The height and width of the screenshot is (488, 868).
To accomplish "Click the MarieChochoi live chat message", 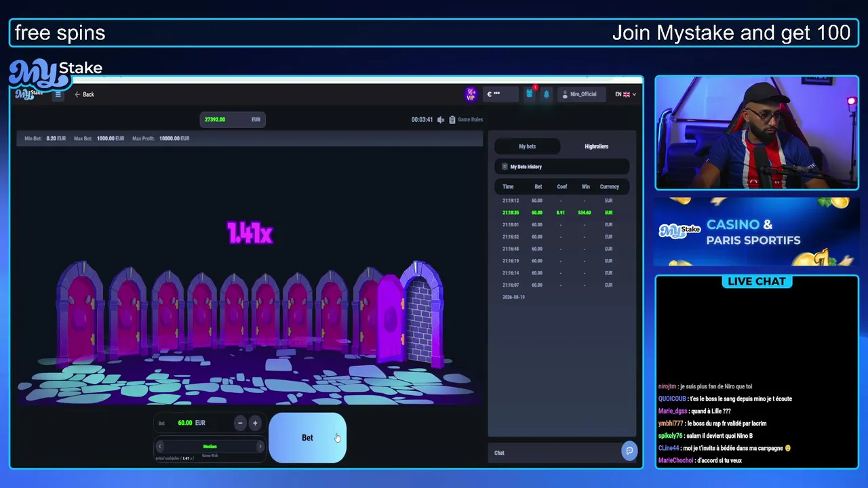I will pyautogui.click(x=700, y=460).
